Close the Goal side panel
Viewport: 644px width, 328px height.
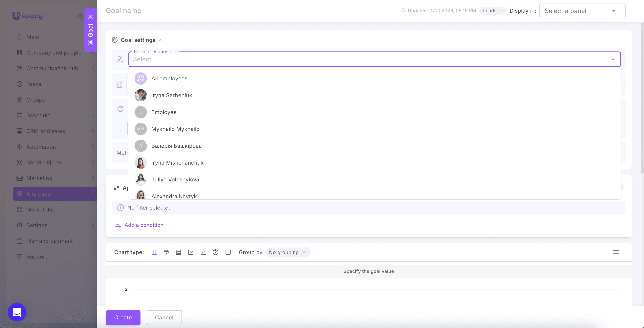90,17
